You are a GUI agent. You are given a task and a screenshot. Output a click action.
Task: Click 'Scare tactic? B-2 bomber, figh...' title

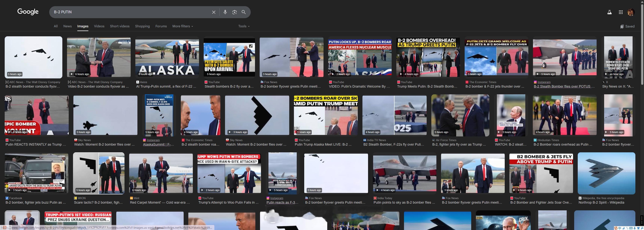pos(98,202)
